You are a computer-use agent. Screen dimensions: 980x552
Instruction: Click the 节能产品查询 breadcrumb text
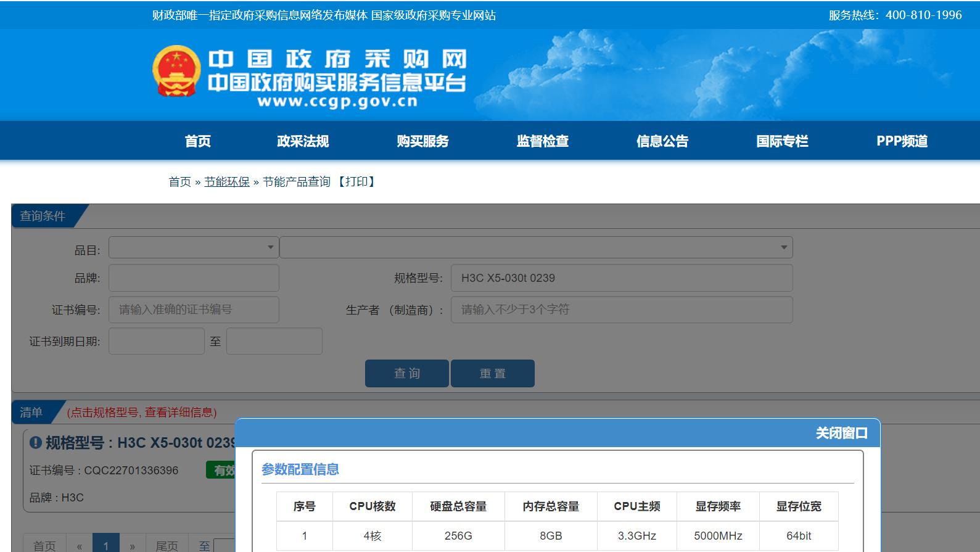coord(297,182)
